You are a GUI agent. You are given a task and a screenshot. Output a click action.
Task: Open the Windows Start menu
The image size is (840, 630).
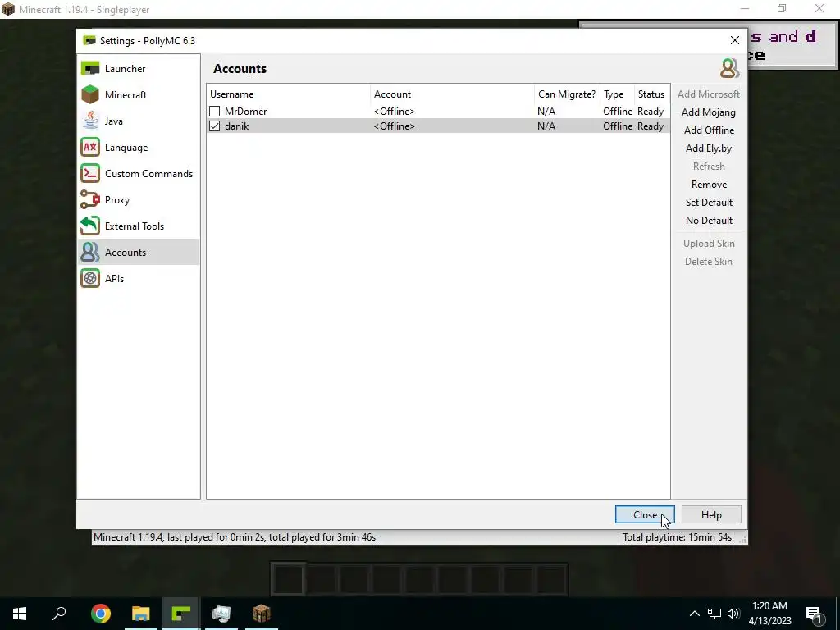(x=20, y=614)
